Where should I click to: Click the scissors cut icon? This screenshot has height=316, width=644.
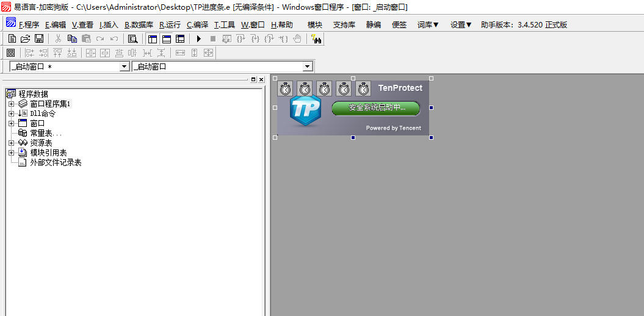click(59, 39)
